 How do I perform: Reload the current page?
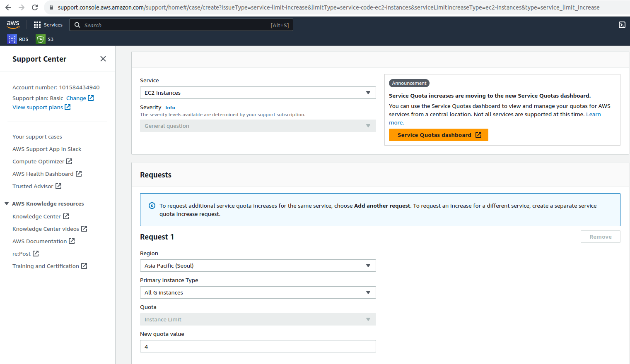coord(35,7)
